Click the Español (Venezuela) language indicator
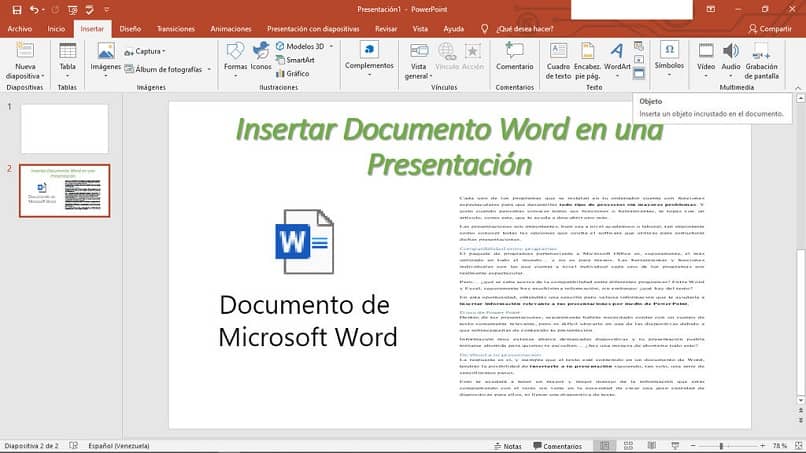The width and height of the screenshot is (806, 453). point(119,446)
